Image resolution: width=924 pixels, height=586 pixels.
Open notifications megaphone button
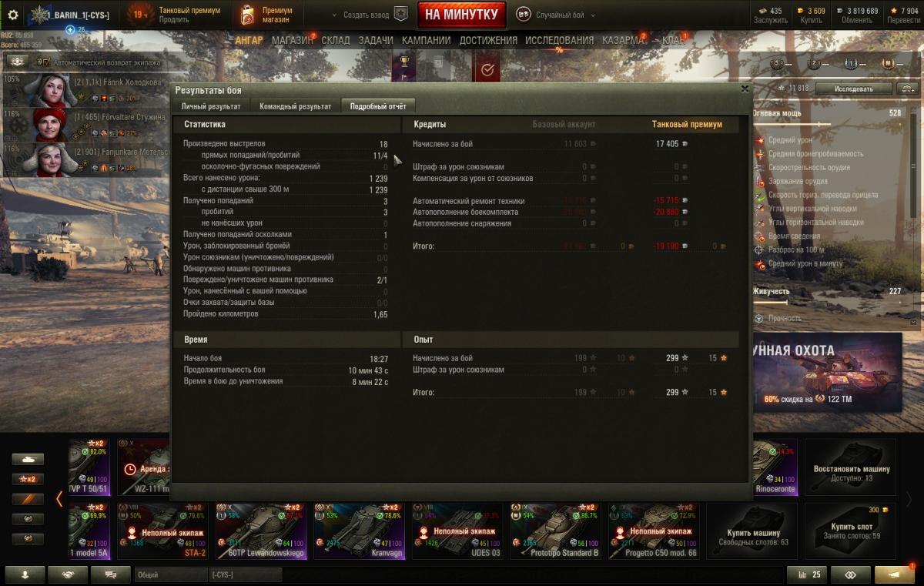point(895,574)
